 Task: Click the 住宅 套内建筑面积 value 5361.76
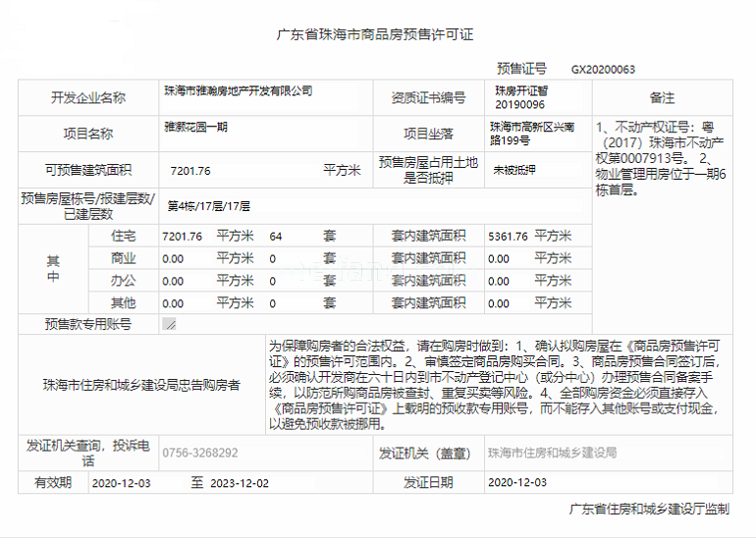tap(508, 237)
